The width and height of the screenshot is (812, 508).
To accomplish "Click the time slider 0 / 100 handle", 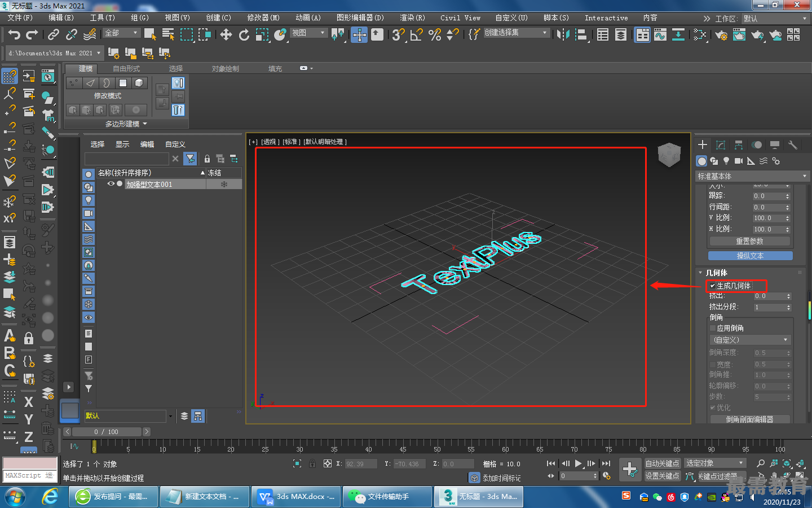I will 106,432.
